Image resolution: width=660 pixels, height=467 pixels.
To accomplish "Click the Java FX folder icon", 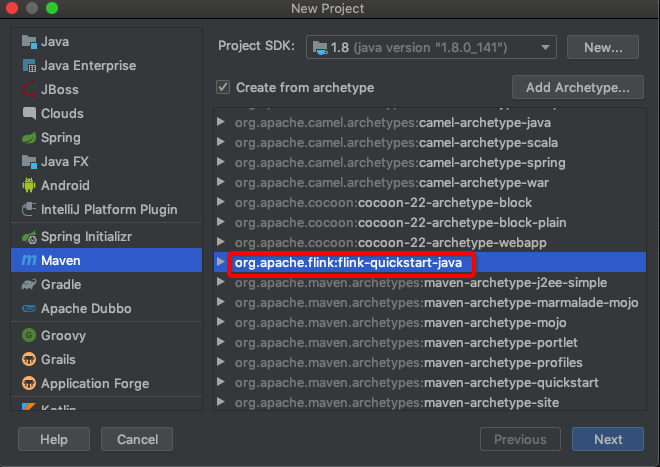I will pyautogui.click(x=29, y=162).
